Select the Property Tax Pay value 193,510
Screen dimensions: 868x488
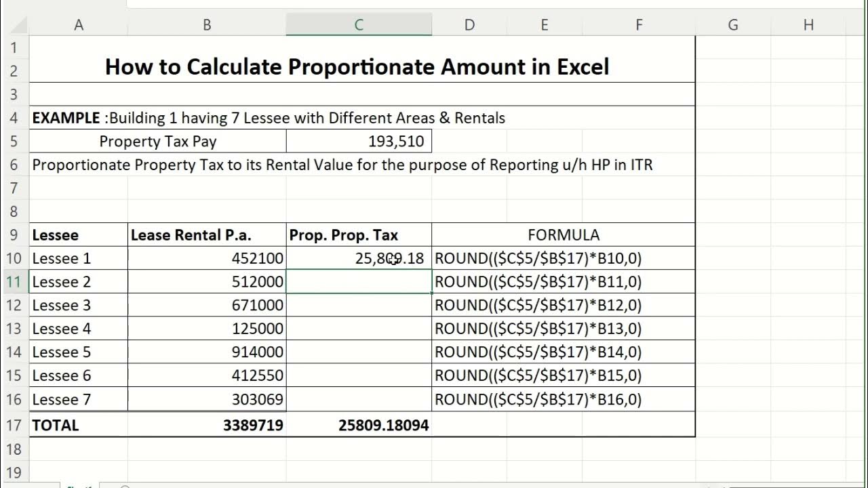pos(359,142)
